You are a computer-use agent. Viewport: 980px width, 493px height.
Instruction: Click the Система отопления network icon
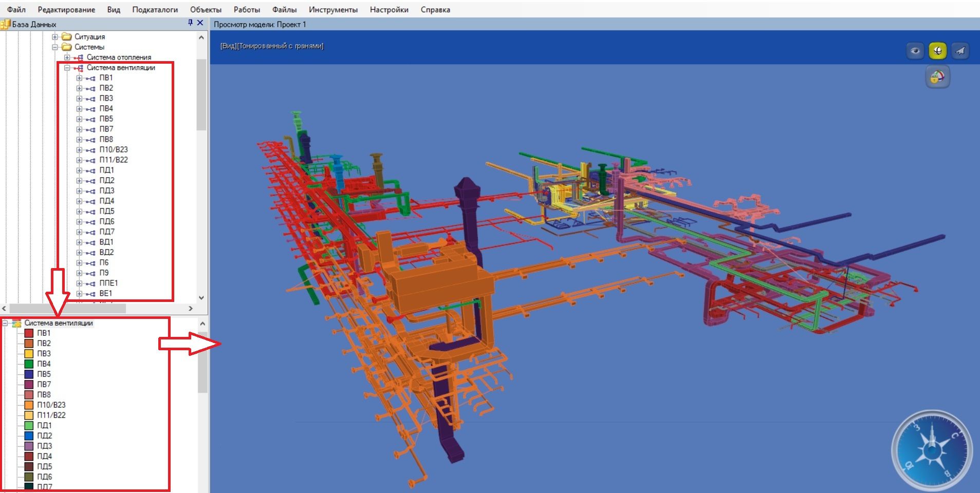click(78, 58)
